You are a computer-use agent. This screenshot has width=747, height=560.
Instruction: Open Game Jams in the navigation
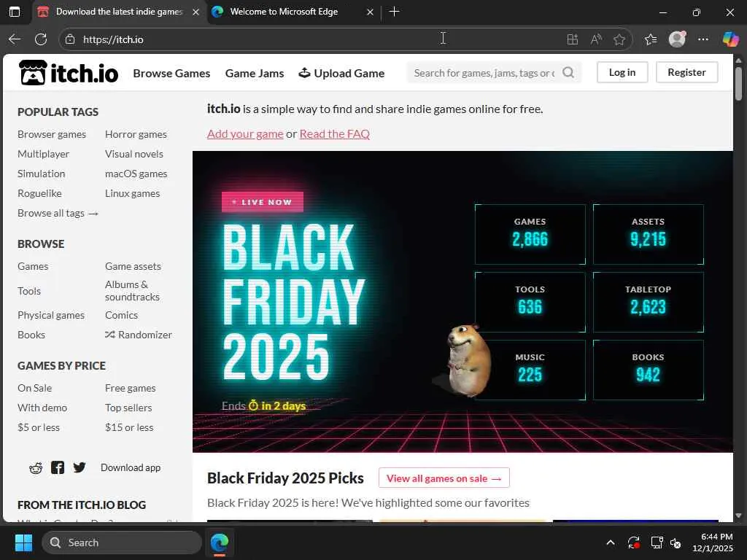(x=255, y=74)
